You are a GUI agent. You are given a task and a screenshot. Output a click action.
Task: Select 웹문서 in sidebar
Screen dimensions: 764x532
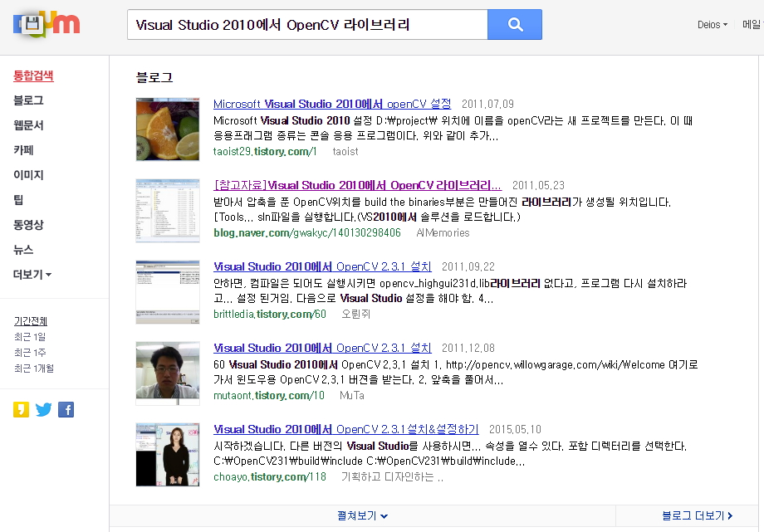coord(28,125)
